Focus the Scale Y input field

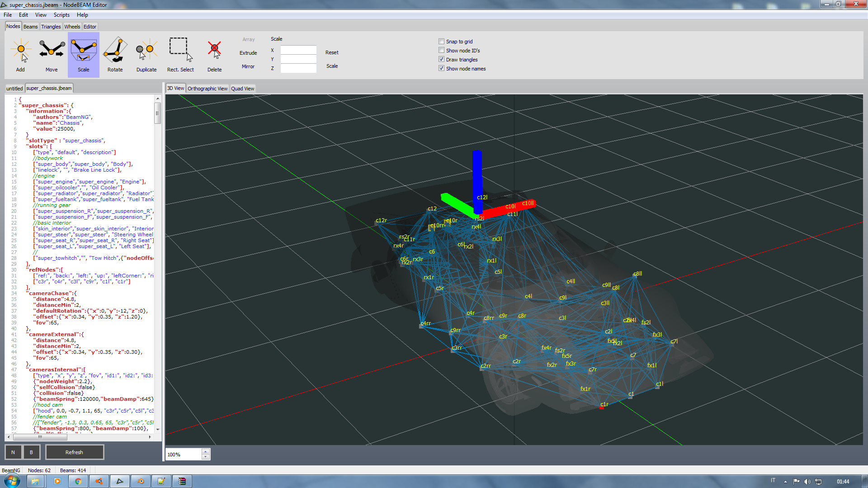[298, 59]
